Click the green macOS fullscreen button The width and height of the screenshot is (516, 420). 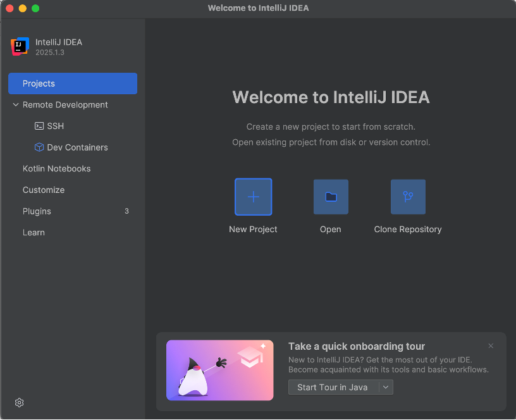(x=35, y=8)
